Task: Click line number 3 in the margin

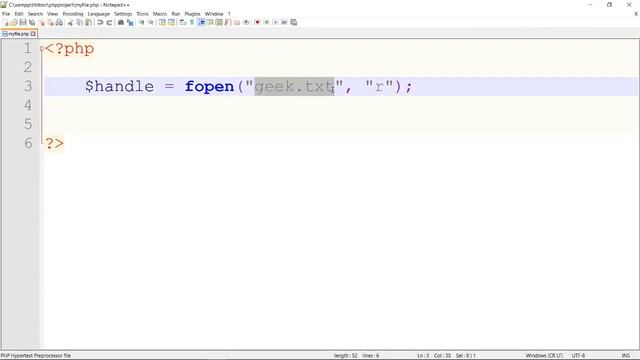Action: [27, 86]
